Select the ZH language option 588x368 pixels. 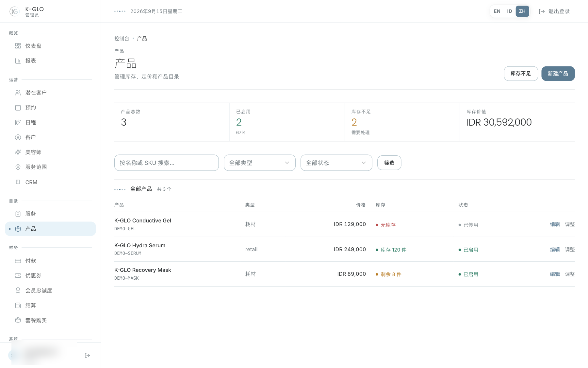coord(522,11)
